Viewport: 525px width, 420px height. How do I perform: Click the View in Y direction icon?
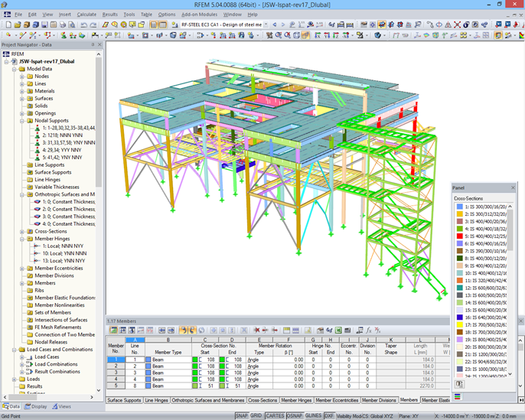pos(327,35)
